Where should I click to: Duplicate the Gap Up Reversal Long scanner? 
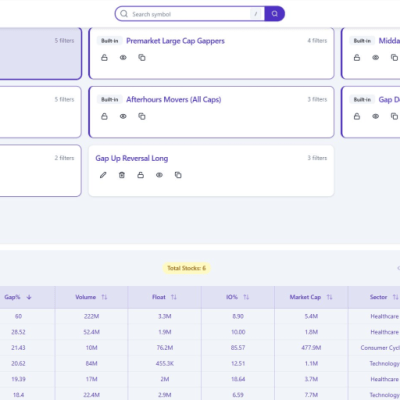click(178, 175)
